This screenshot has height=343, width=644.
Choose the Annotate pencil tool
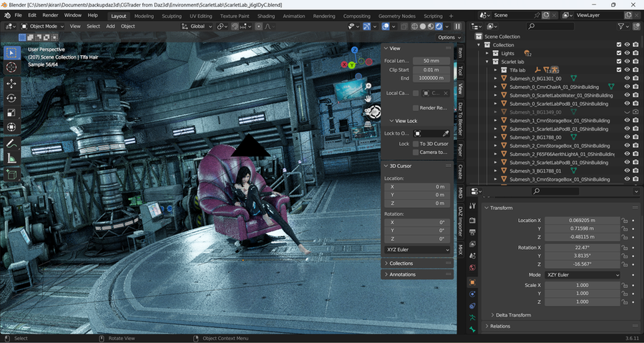[x=11, y=143]
